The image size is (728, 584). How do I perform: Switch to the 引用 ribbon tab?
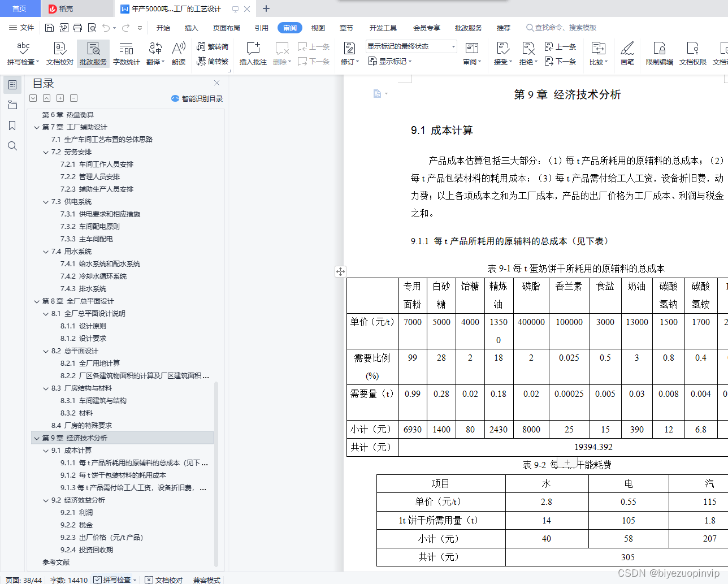pos(261,28)
